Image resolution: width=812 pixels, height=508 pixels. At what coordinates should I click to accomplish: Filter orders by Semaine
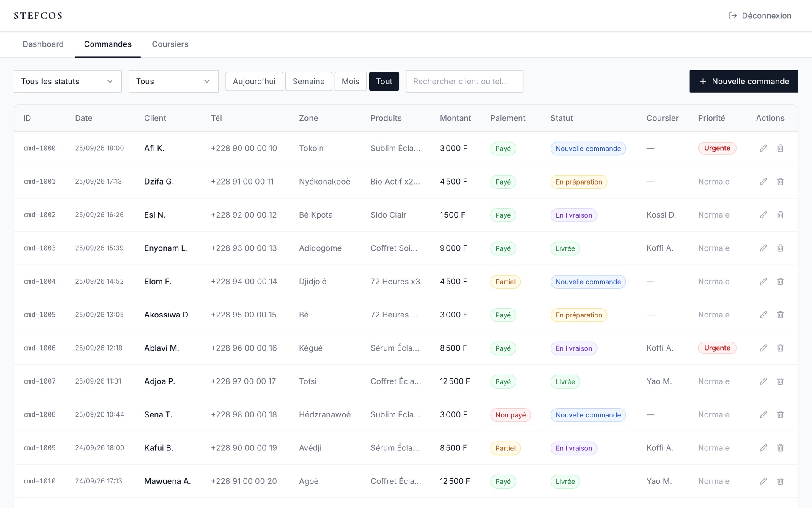pos(309,81)
